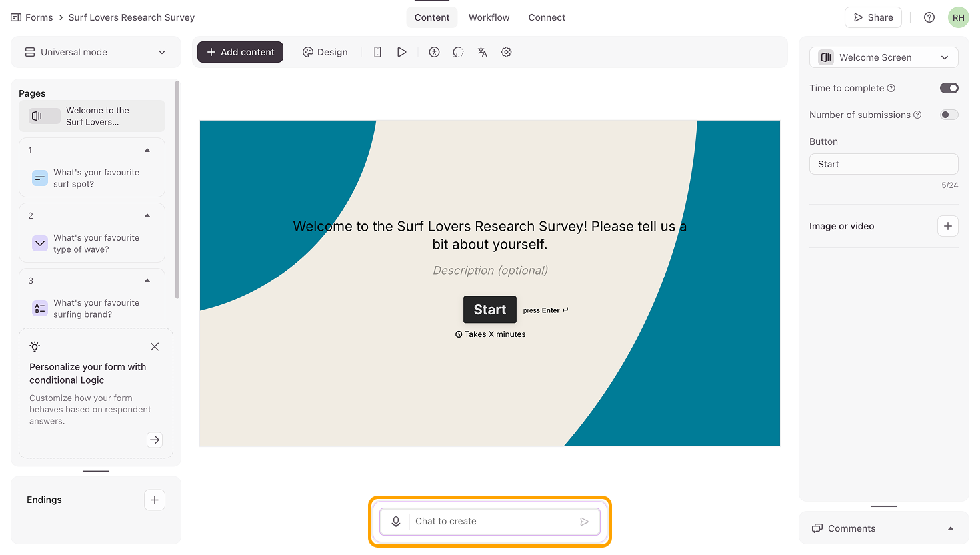Click the microphone icon in chat box
This screenshot has height=555, width=980.
click(x=396, y=522)
